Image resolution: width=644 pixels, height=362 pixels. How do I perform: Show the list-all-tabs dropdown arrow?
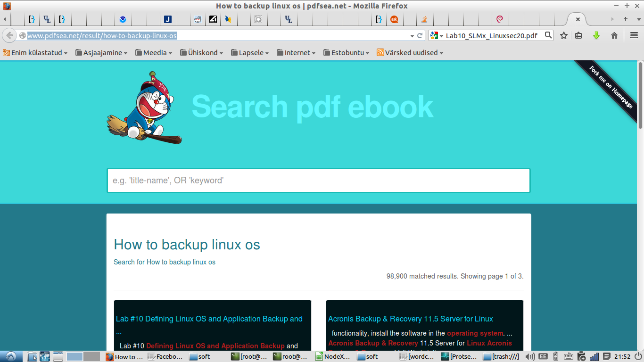pyautogui.click(x=638, y=19)
